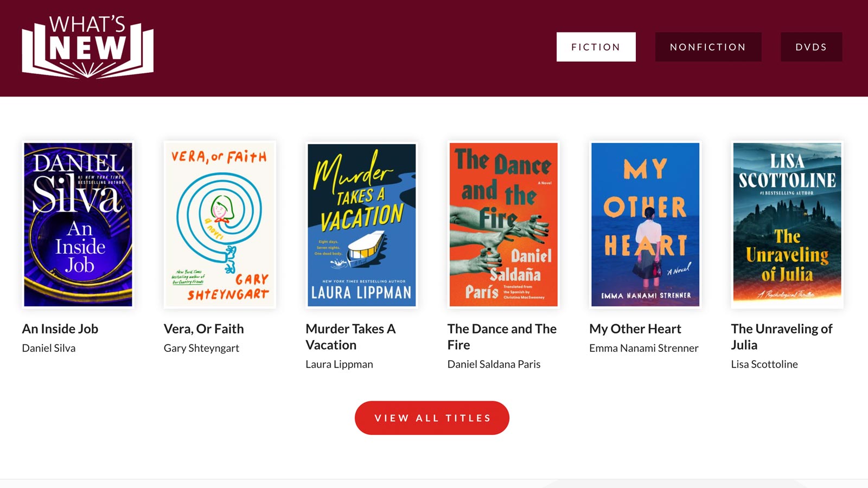Open the DVDs tab
868x488 pixels.
click(x=811, y=47)
